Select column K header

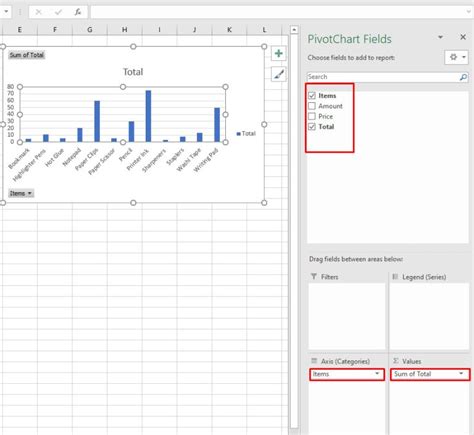[x=229, y=30]
